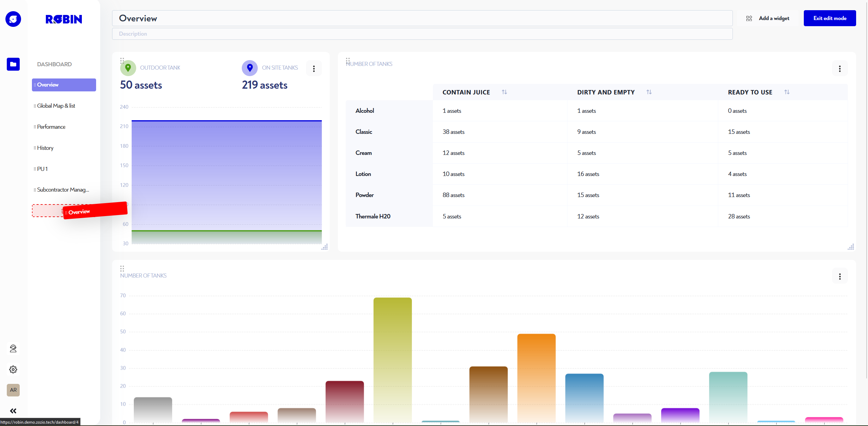This screenshot has width=868, height=426.
Task: Click the gray bar in bar chart
Action: 153,410
